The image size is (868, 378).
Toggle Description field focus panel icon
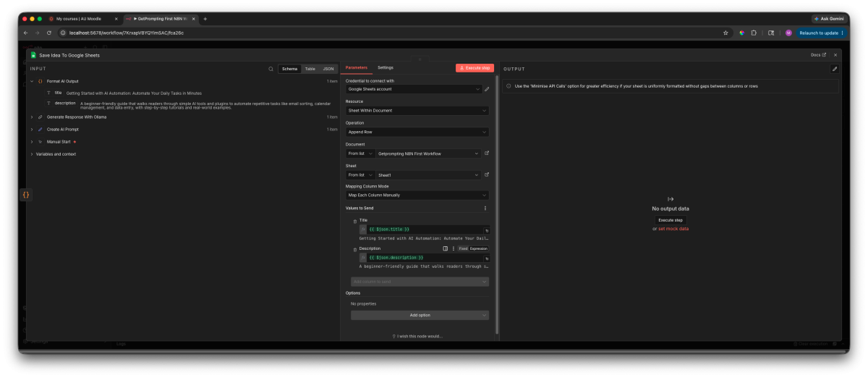pyautogui.click(x=446, y=248)
